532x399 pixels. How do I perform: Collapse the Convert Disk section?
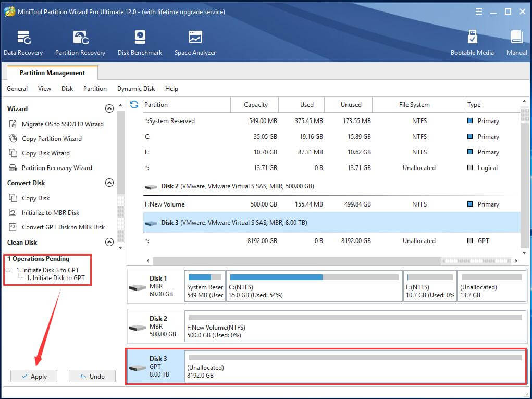[109, 183]
